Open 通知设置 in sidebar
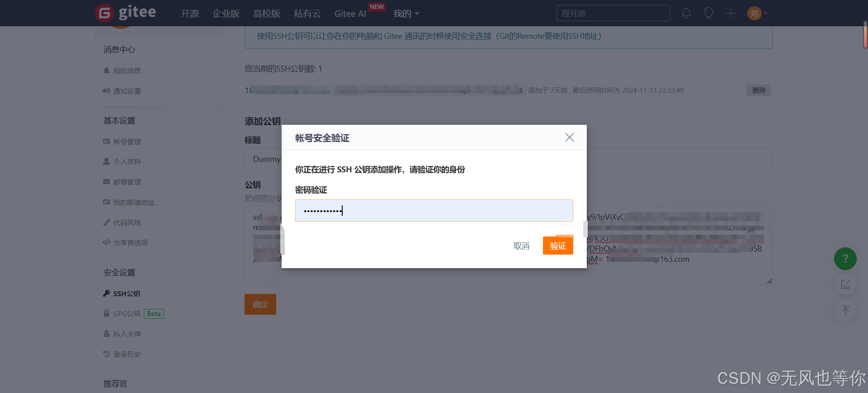The image size is (868, 393). click(x=122, y=91)
